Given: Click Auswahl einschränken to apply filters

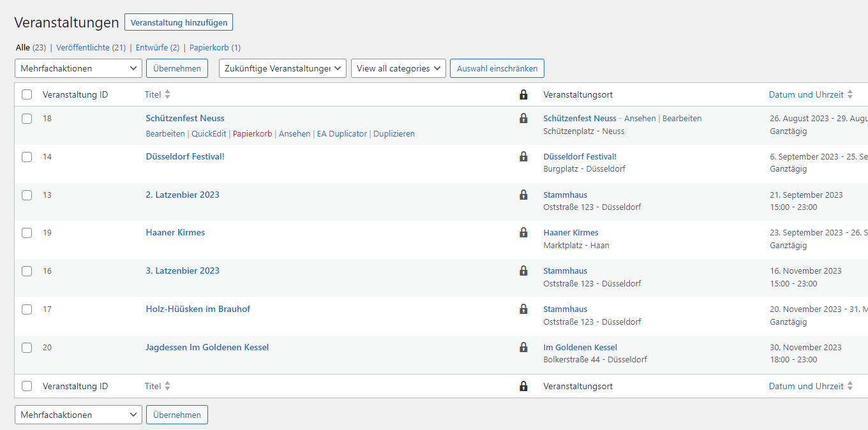Looking at the screenshot, I should (x=497, y=68).
